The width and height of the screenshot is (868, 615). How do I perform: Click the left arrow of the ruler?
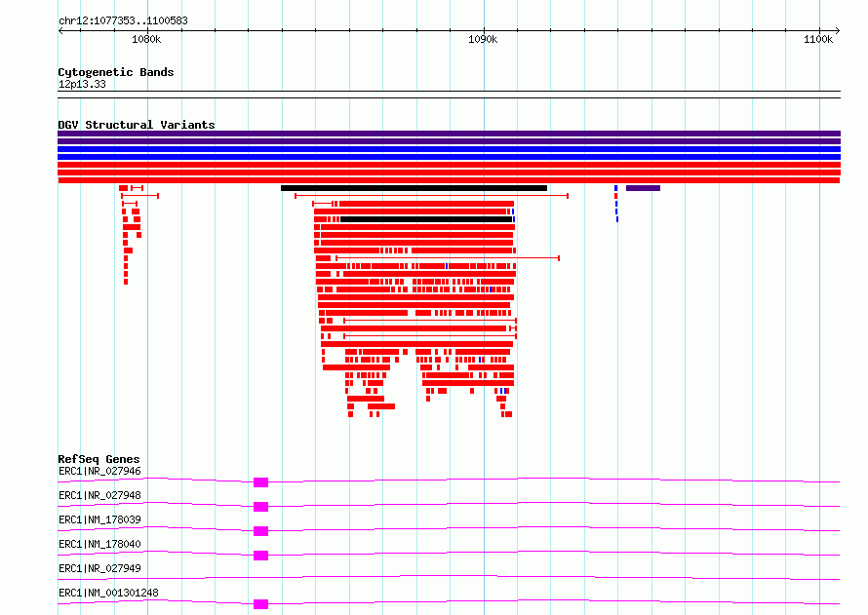[60, 30]
